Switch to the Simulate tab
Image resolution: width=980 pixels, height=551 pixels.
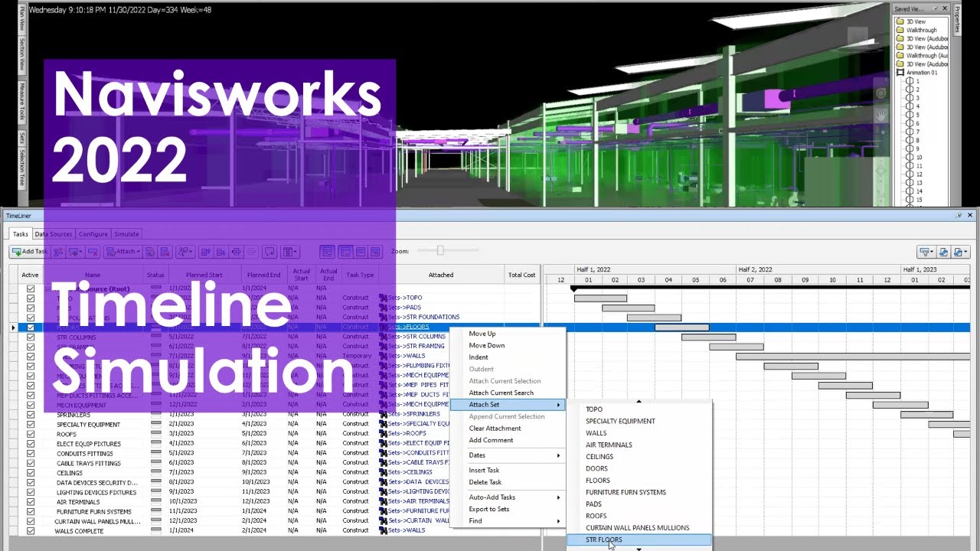click(x=127, y=234)
